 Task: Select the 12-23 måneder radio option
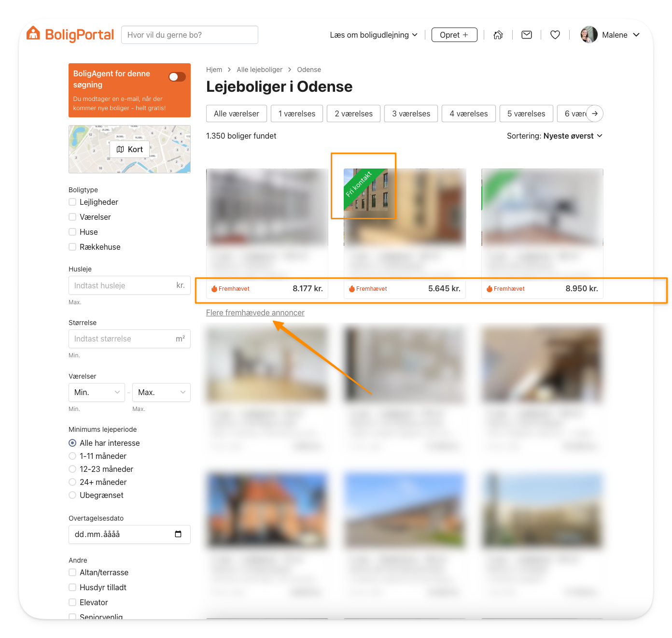pos(72,469)
